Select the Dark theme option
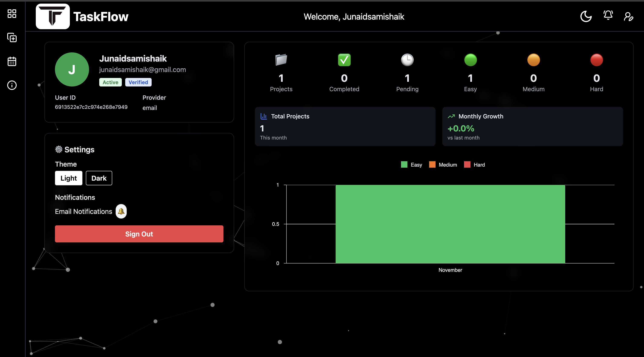 (x=99, y=178)
